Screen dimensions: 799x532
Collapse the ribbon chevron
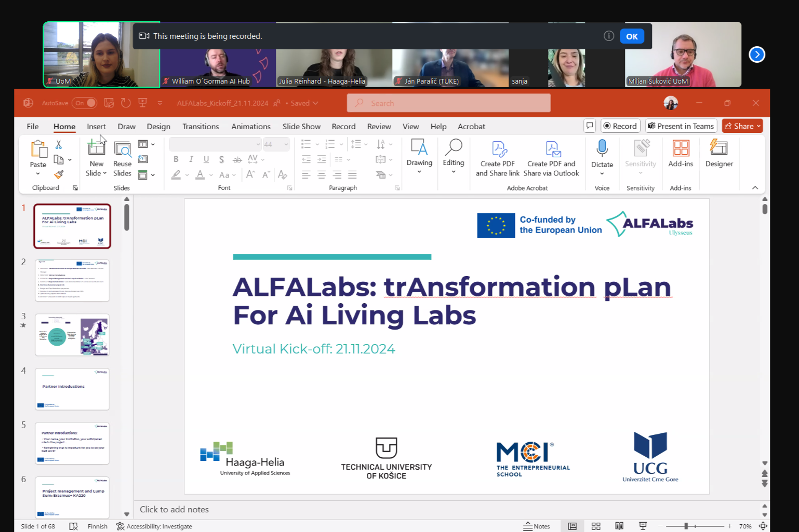tap(755, 188)
